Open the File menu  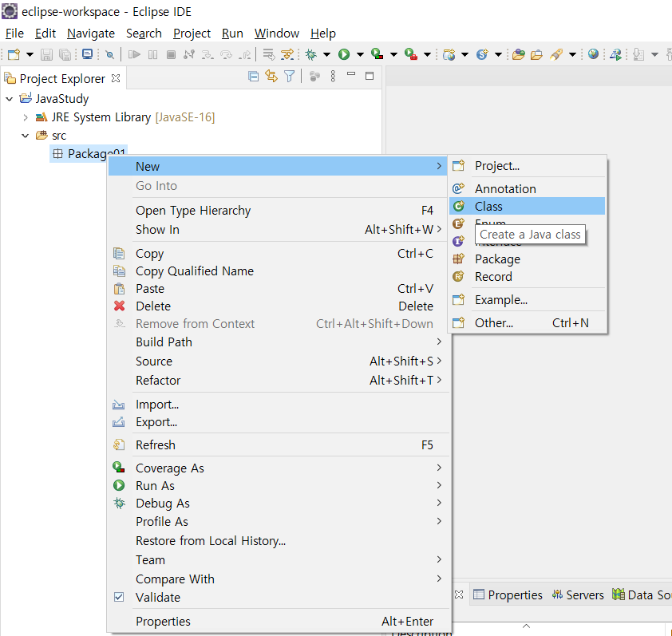[14, 34]
